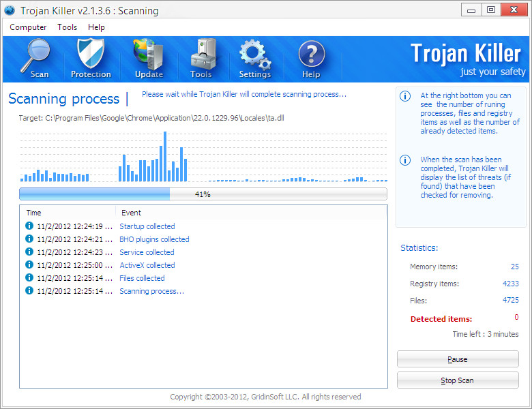Click info icon beside 'When the scan' tip
Screen dimensions: 532x409
point(405,160)
